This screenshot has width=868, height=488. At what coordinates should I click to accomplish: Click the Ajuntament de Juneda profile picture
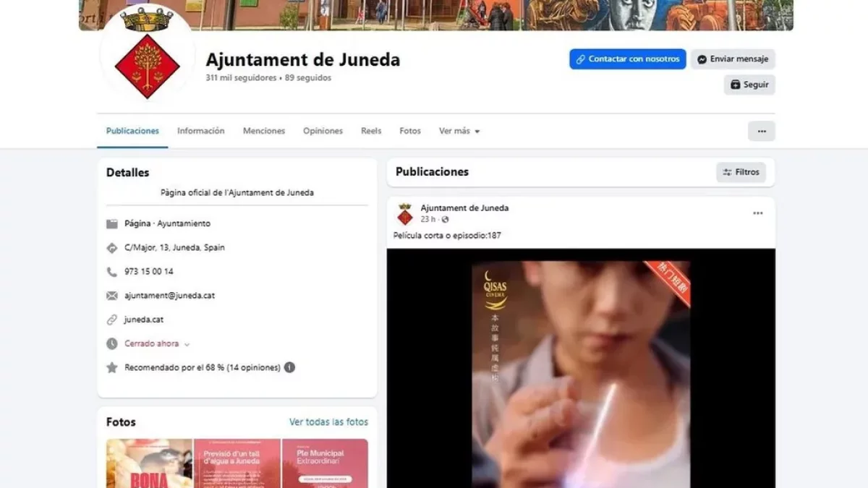tap(147, 65)
